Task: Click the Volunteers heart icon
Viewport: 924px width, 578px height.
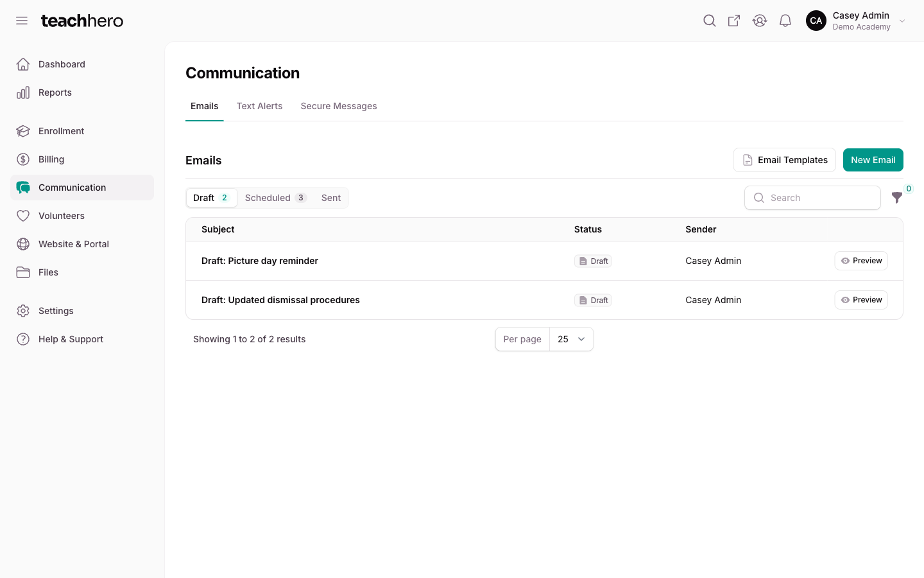Action: click(x=23, y=216)
